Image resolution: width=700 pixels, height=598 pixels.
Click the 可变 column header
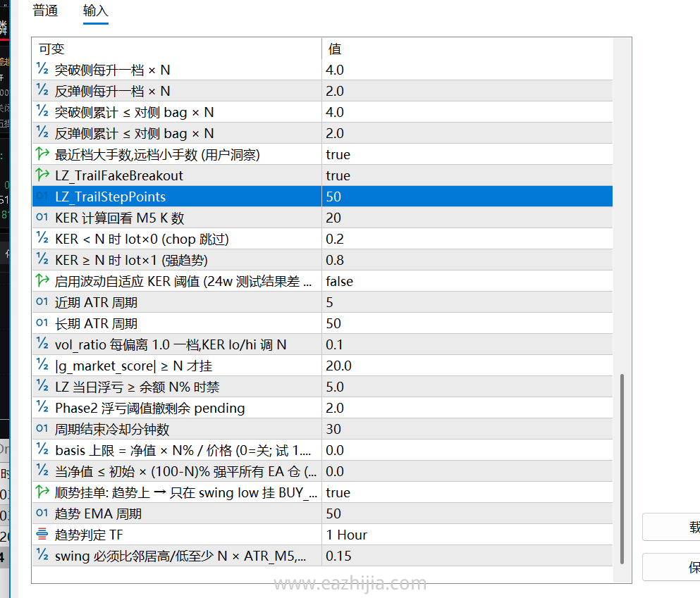tap(177, 49)
